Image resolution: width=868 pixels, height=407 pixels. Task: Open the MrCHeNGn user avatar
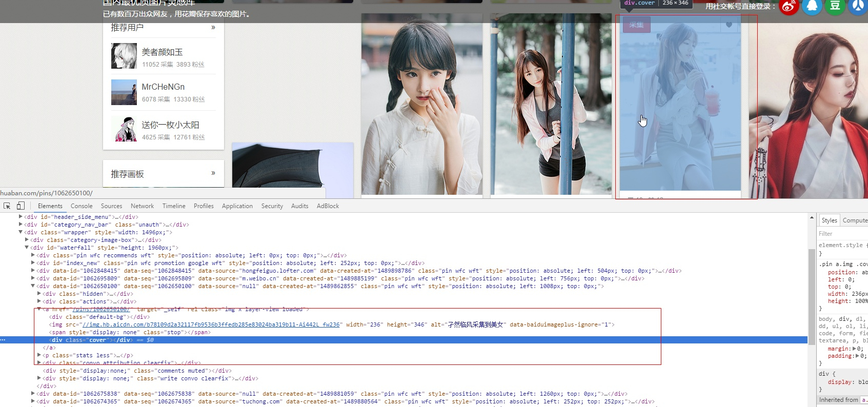coord(124,92)
